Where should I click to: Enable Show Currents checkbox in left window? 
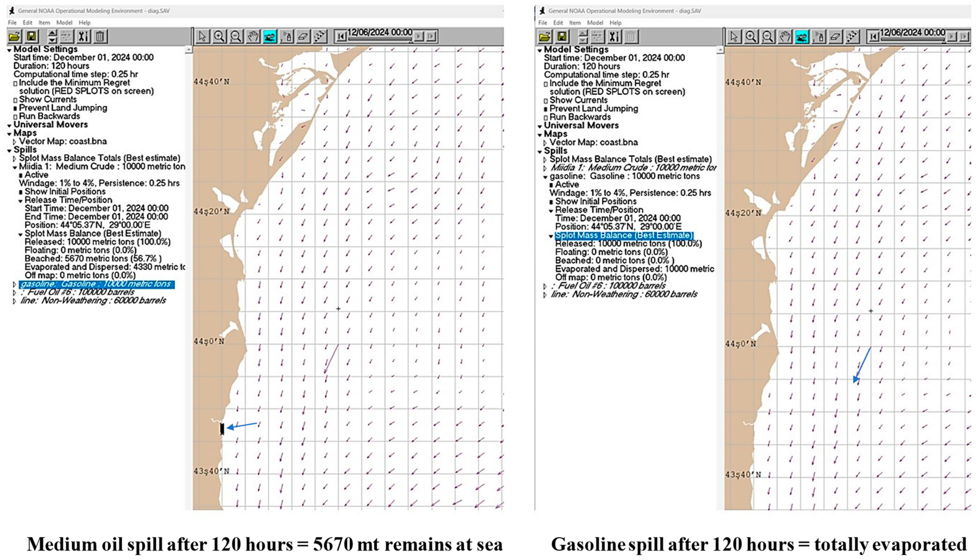pos(15,100)
